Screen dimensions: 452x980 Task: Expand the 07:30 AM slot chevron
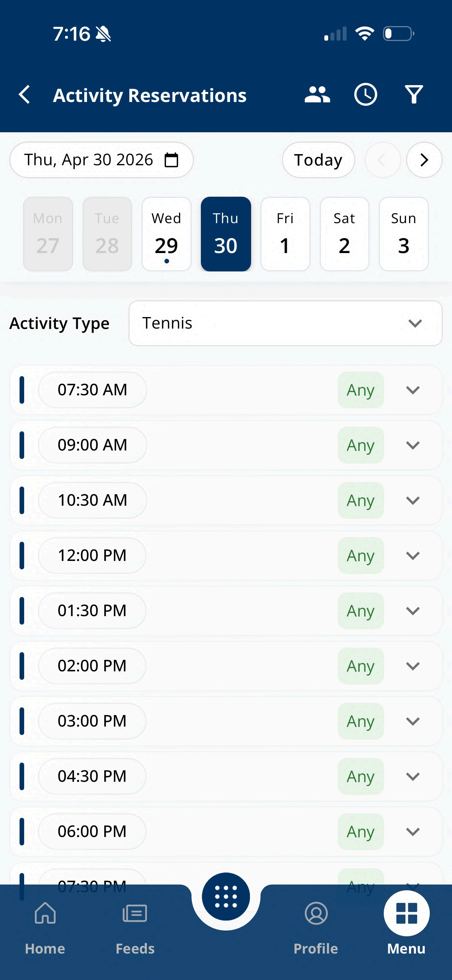(413, 390)
